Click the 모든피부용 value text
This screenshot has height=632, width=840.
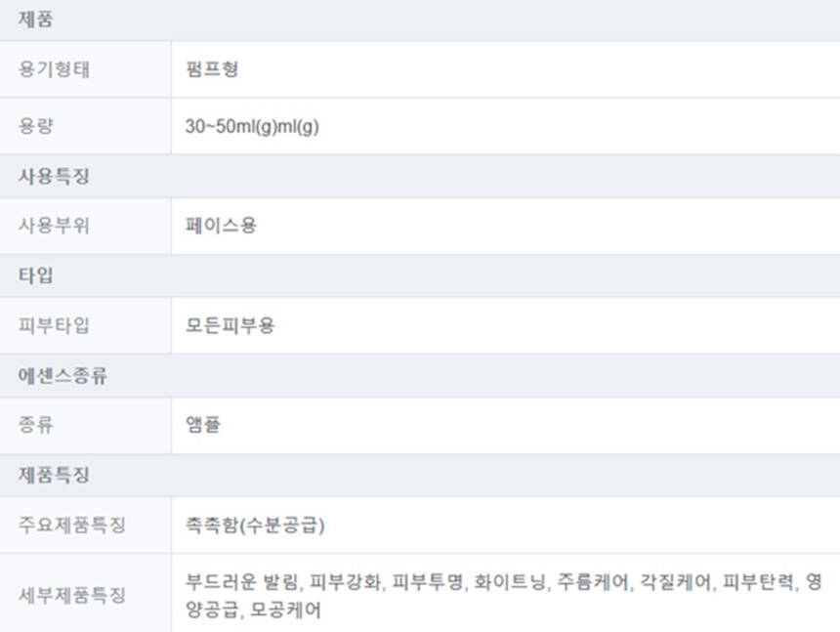pyautogui.click(x=231, y=325)
